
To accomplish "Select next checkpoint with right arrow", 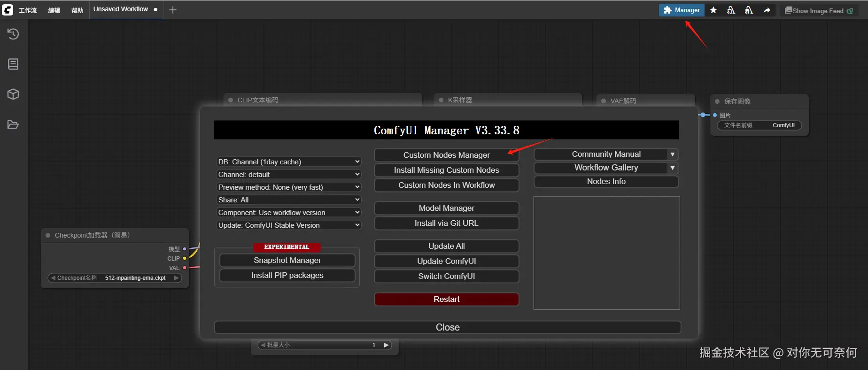I will [177, 278].
